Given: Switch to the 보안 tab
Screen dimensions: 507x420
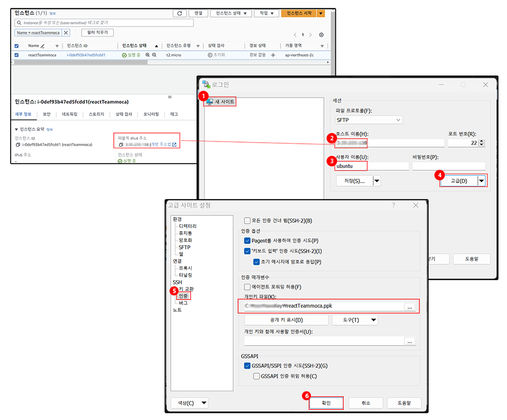Looking at the screenshot, I should pyautogui.click(x=47, y=114).
